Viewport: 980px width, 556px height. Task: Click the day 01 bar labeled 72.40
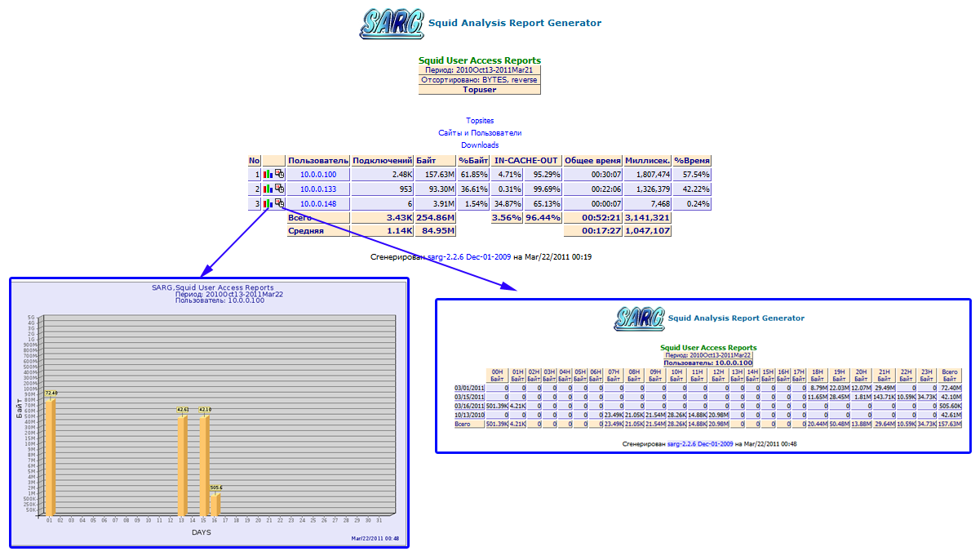pyautogui.click(x=51, y=457)
